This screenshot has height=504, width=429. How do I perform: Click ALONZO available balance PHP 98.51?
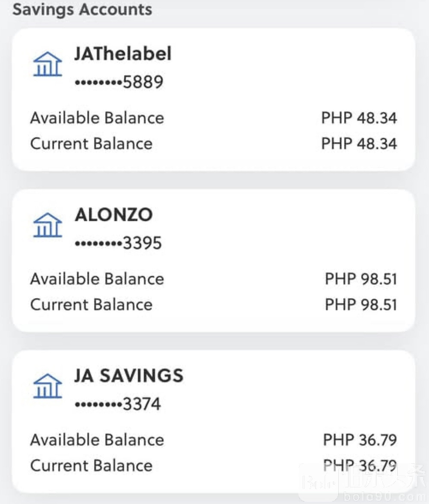(361, 279)
